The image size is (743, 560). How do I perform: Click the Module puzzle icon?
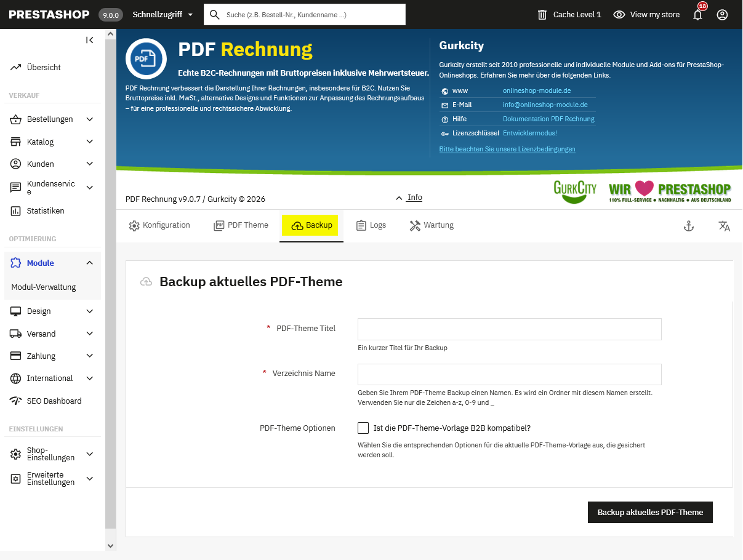pos(16,263)
